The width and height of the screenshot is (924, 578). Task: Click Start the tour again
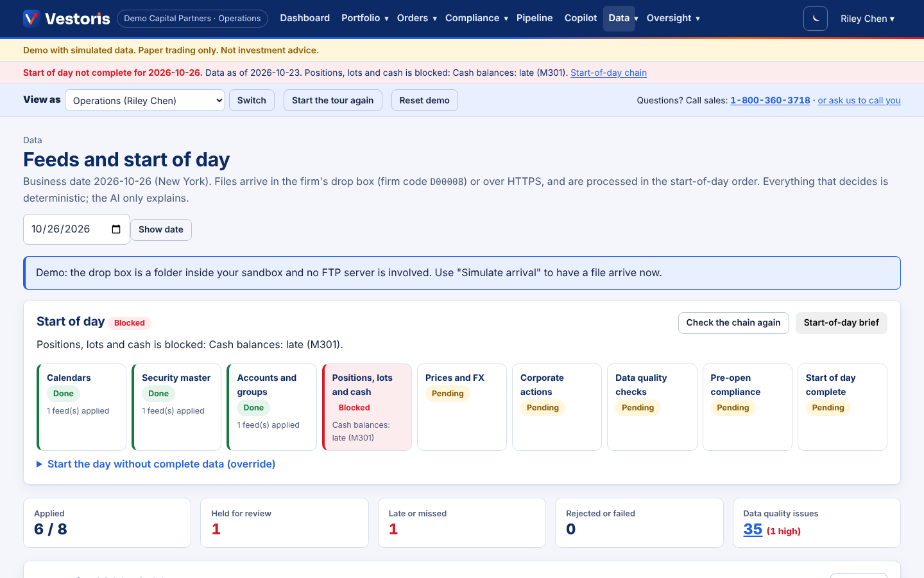click(332, 100)
